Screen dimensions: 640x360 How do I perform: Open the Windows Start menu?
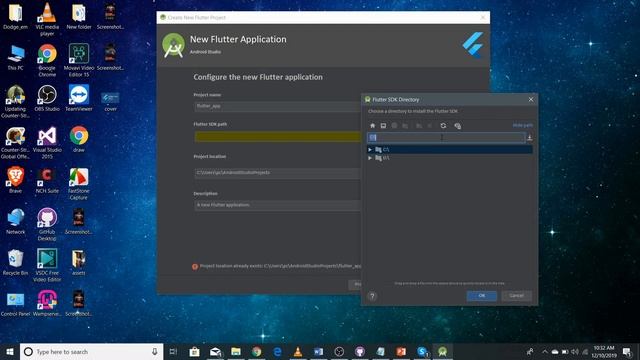tap(10, 351)
